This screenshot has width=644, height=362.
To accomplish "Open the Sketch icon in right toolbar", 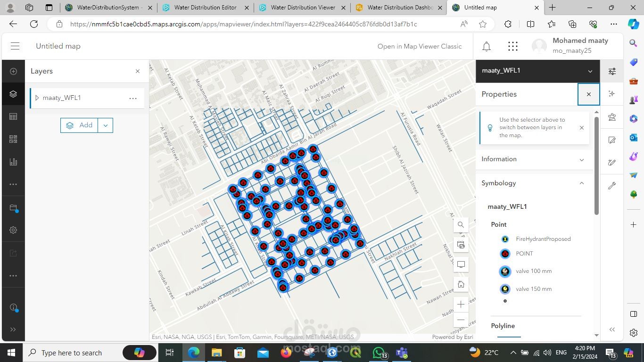I will tap(612, 163).
